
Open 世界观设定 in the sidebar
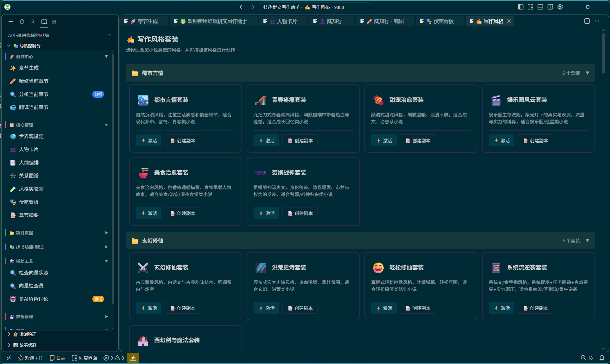(57, 137)
